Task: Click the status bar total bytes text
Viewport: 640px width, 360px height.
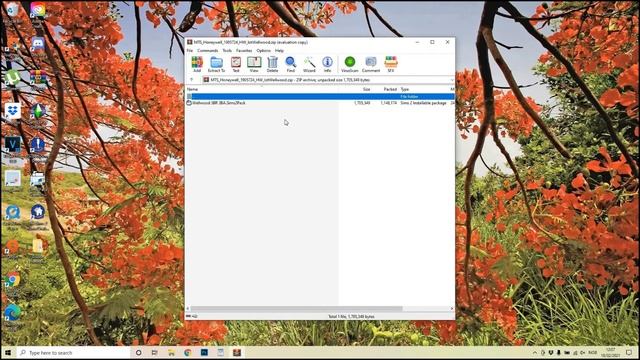Action: coord(351,316)
